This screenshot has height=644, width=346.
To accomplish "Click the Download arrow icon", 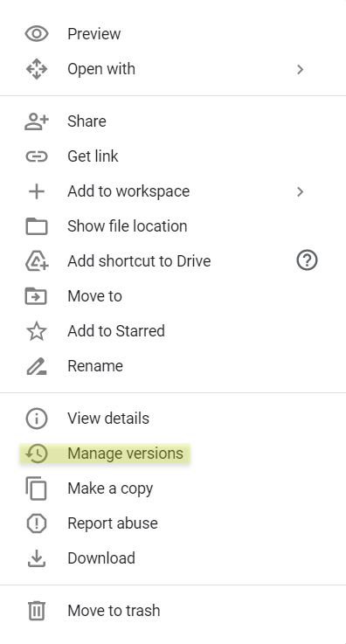I will 37,558.
